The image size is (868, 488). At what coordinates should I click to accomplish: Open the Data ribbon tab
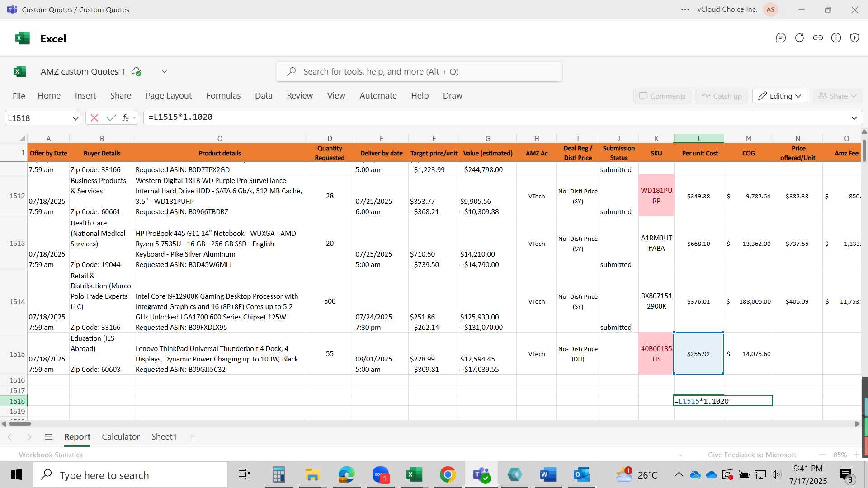[x=264, y=96]
